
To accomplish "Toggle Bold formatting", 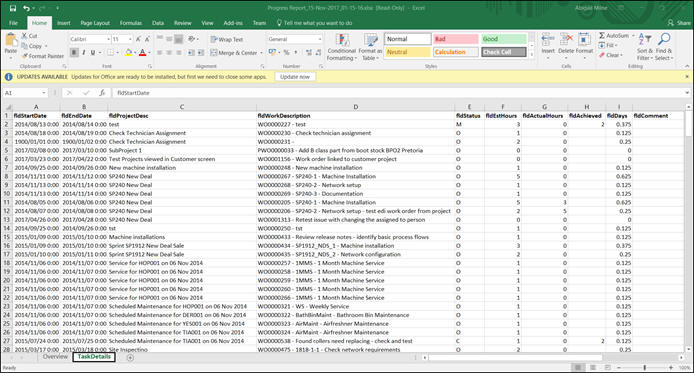I will [x=74, y=53].
